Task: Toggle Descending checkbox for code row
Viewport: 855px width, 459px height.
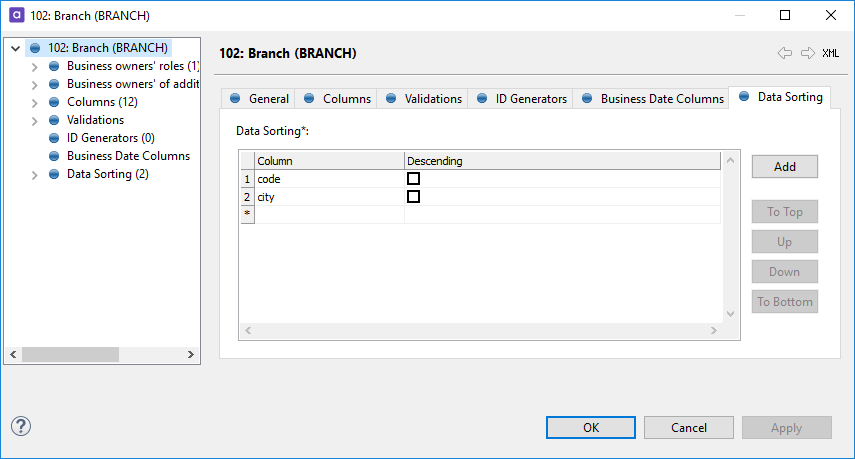Action: (413, 179)
